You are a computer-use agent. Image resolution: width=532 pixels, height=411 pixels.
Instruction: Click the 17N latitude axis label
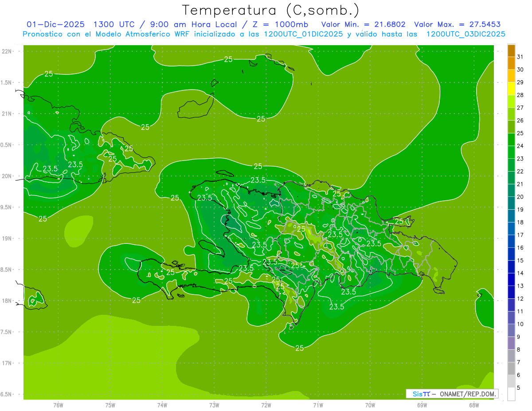point(7,363)
